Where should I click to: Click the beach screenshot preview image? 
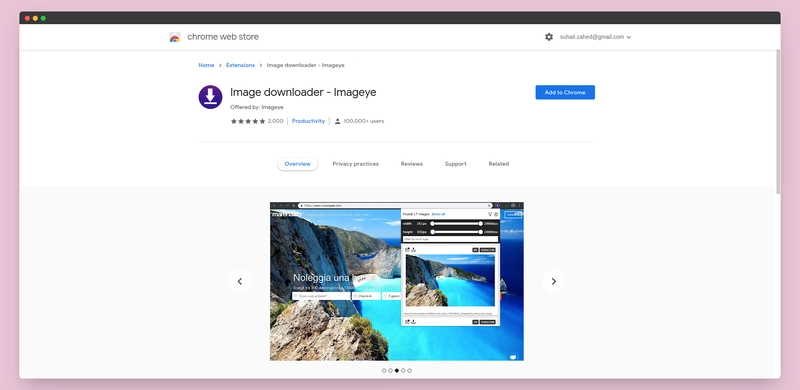(396, 281)
